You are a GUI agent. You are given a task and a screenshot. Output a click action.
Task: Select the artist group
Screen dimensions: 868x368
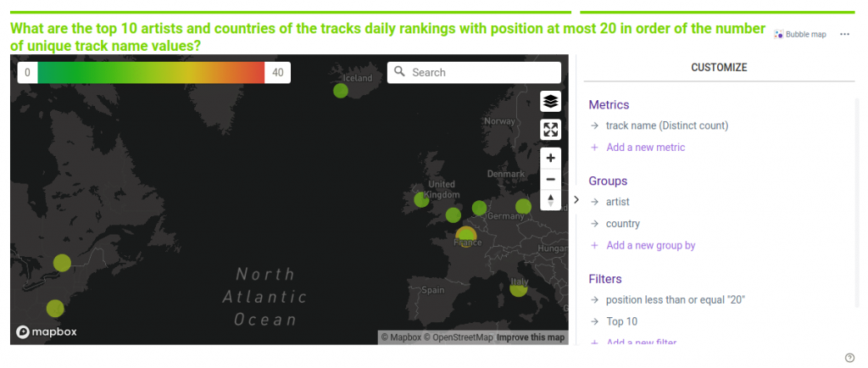point(617,202)
